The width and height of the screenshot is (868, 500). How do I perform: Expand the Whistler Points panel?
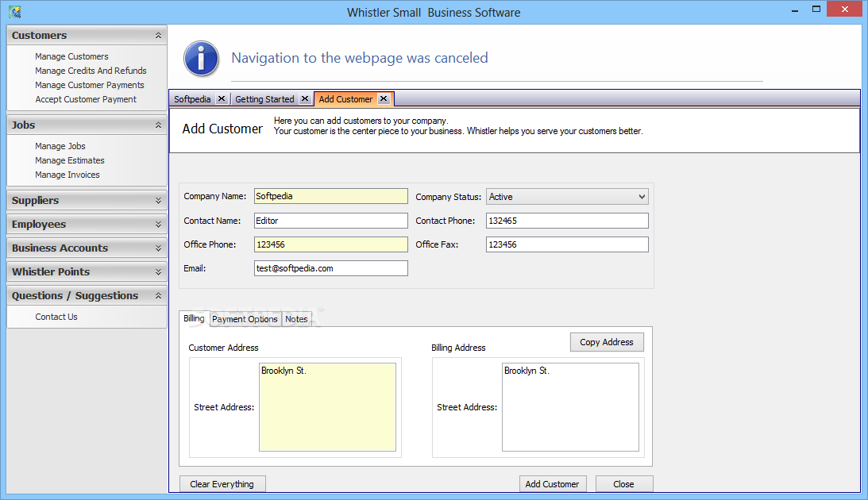pyautogui.click(x=158, y=271)
